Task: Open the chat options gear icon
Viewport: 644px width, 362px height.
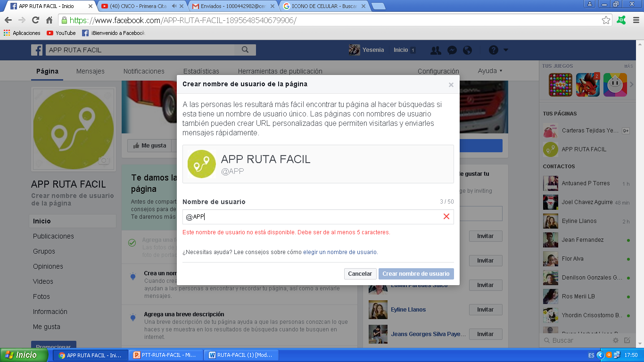Action: pyautogui.click(x=616, y=340)
